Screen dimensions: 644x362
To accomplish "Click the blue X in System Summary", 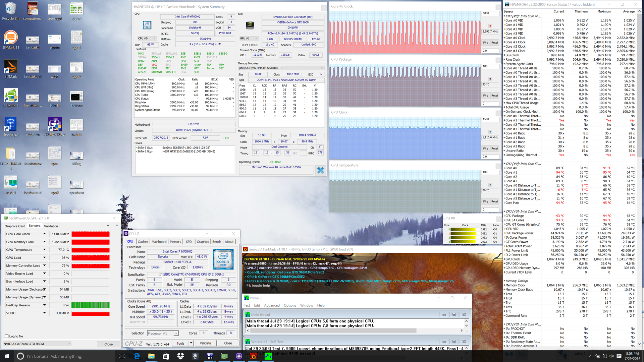I will click(x=320, y=170).
